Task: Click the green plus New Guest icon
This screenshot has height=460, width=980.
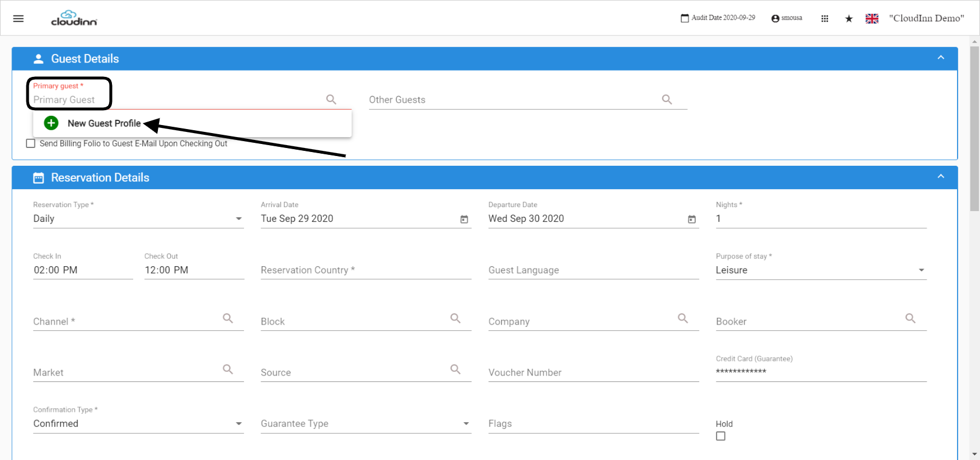Action: (x=51, y=123)
